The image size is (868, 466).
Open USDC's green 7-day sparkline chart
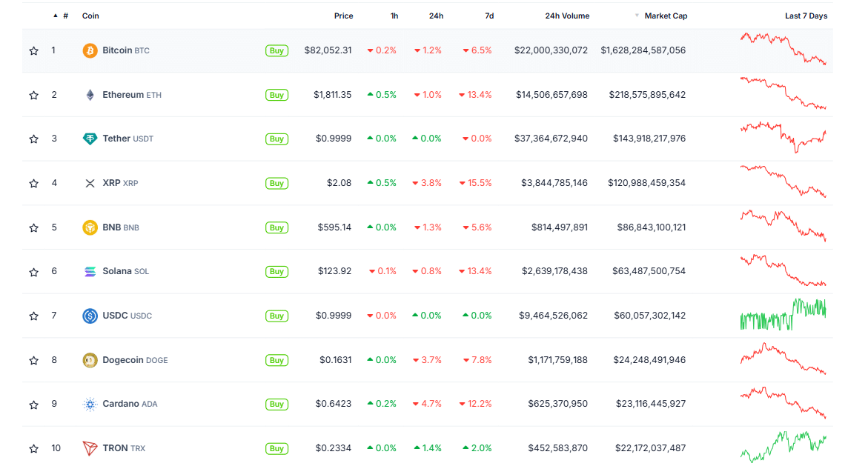tap(783, 315)
